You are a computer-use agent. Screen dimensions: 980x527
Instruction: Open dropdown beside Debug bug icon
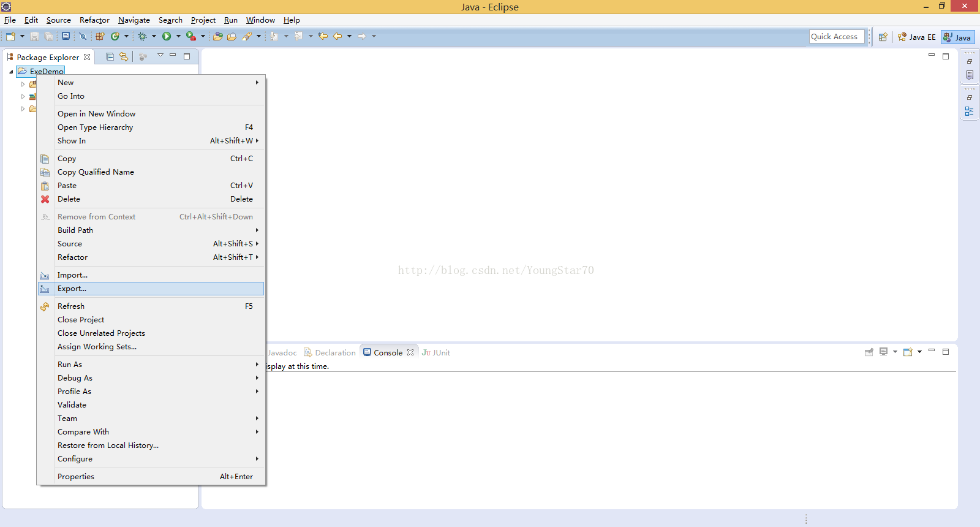[x=154, y=37]
